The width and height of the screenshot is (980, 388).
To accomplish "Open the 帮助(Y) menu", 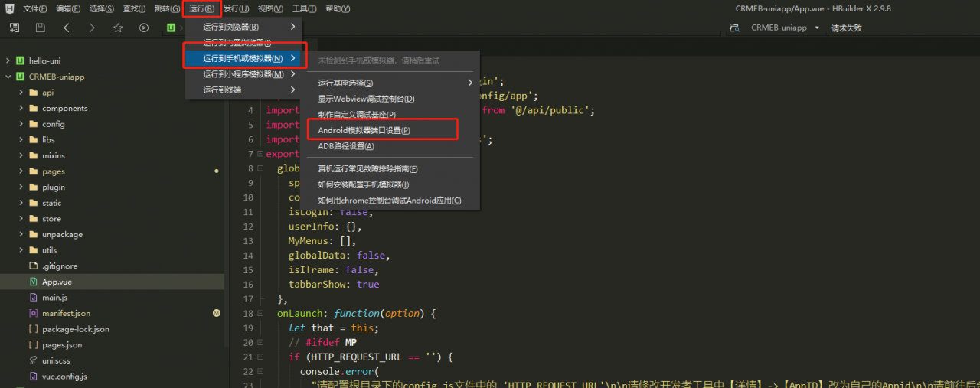I will (x=338, y=8).
